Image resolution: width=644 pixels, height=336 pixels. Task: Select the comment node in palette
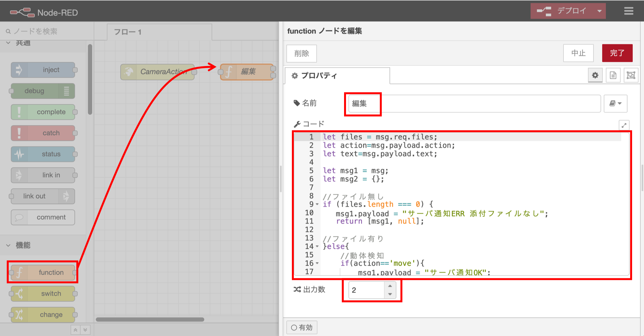[x=43, y=217]
